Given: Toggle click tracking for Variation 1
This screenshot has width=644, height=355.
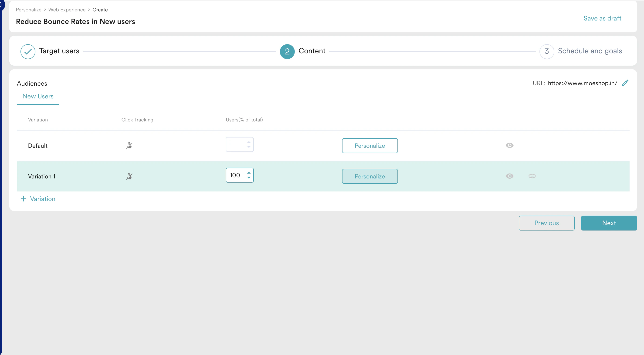Looking at the screenshot, I should [x=129, y=176].
